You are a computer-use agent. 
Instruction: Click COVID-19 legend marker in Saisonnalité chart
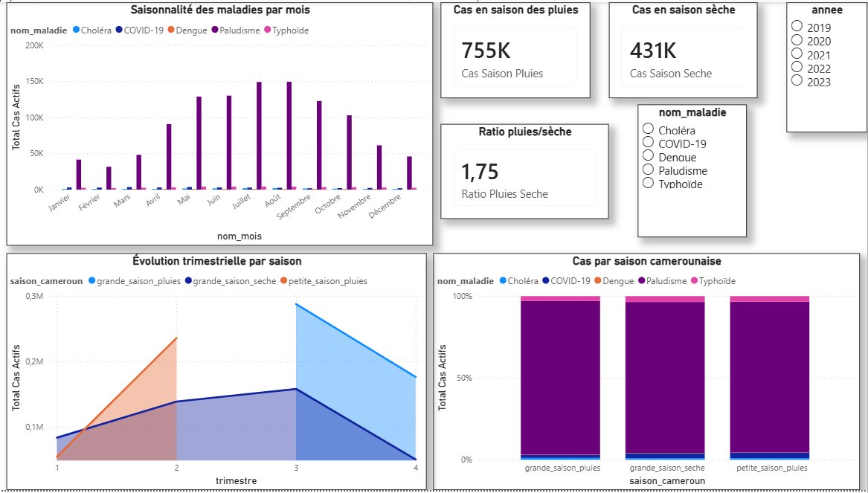(119, 30)
